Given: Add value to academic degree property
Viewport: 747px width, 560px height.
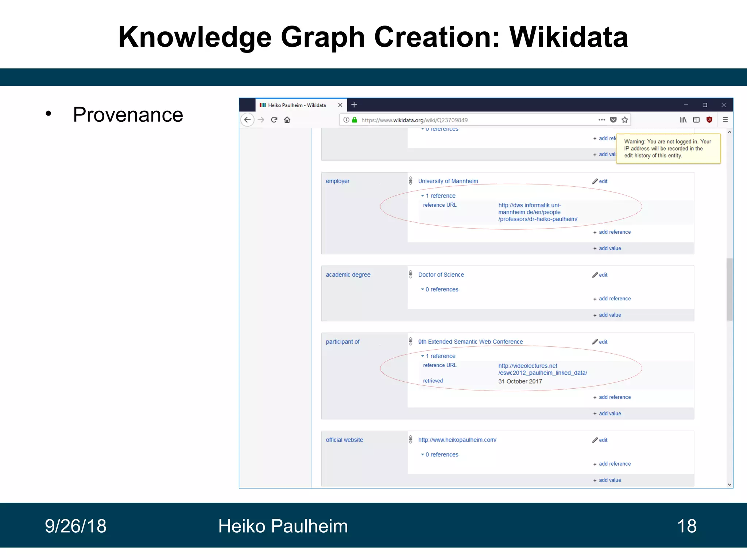Looking at the screenshot, I should (x=607, y=315).
